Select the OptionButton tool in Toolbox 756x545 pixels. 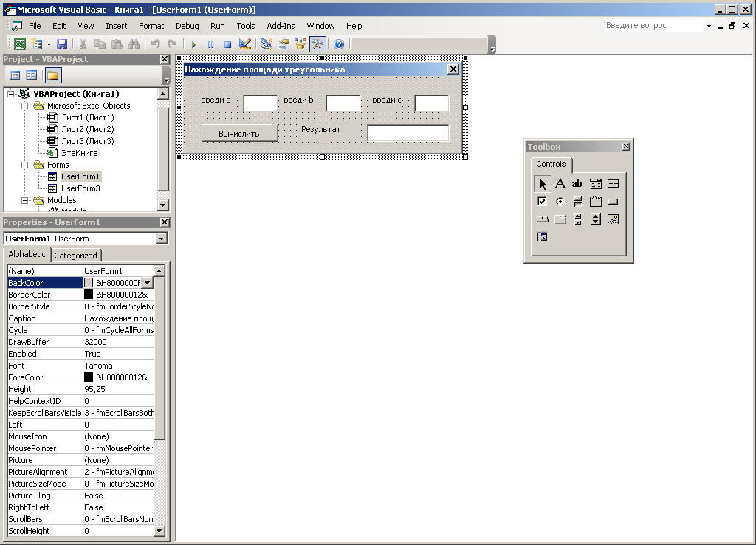[560, 201]
